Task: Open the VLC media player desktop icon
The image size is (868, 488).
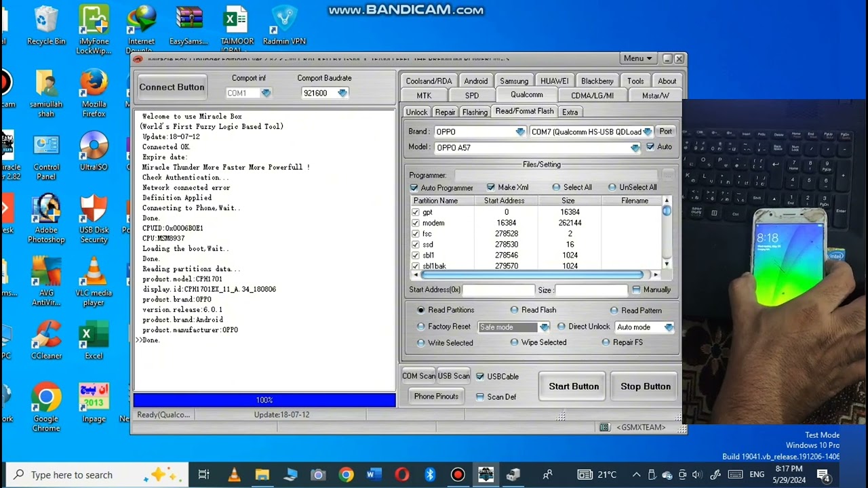Action: [94, 272]
